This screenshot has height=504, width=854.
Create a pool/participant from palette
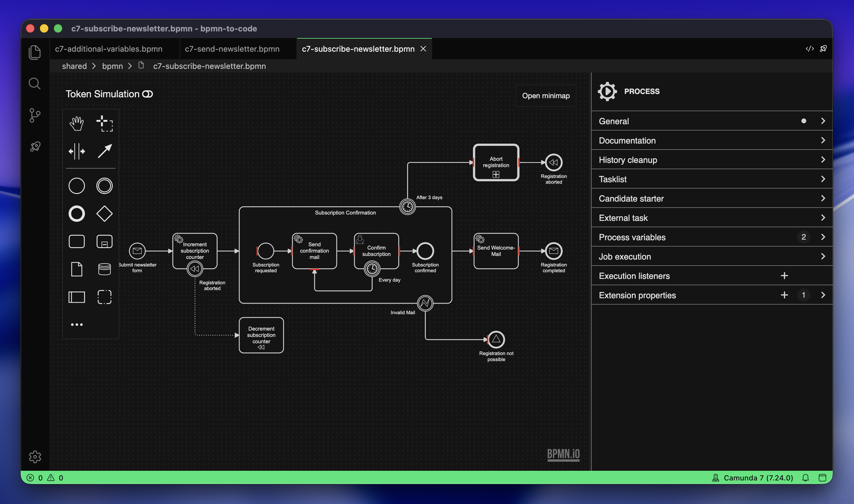click(x=76, y=297)
